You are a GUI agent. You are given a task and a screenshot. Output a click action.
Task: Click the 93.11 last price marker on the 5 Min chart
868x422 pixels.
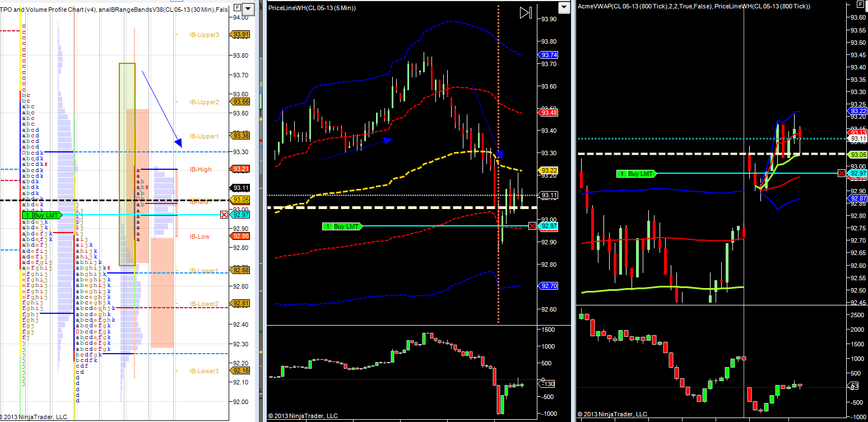click(x=547, y=195)
